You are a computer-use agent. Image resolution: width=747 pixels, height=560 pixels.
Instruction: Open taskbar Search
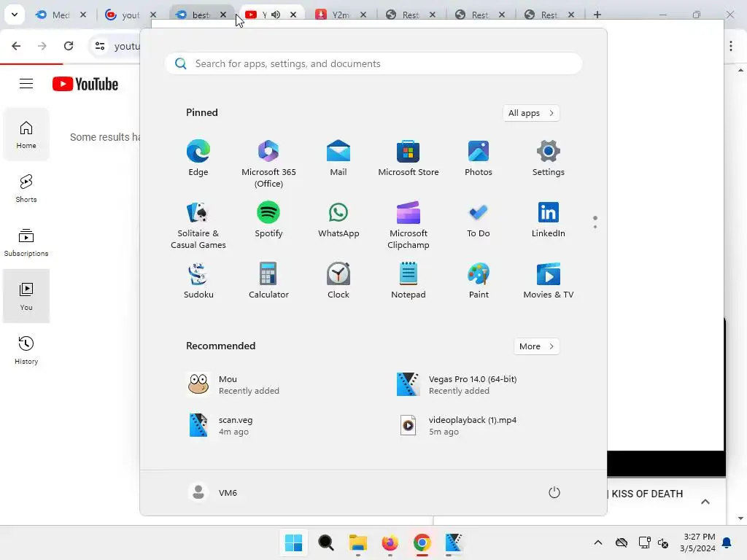(x=326, y=542)
